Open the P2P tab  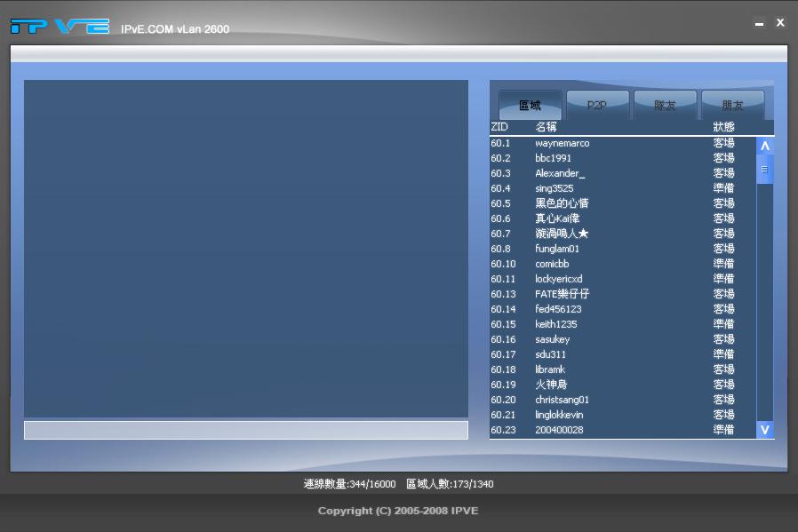click(597, 106)
